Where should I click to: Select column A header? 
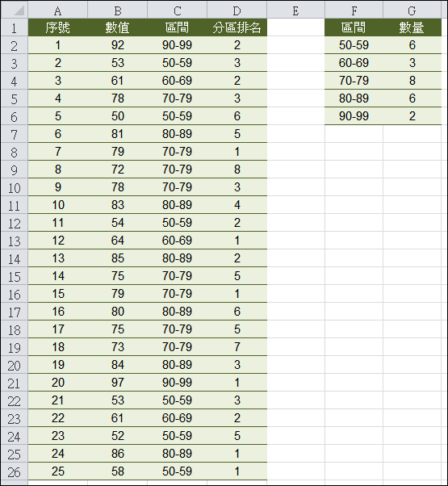pyautogui.click(x=57, y=10)
